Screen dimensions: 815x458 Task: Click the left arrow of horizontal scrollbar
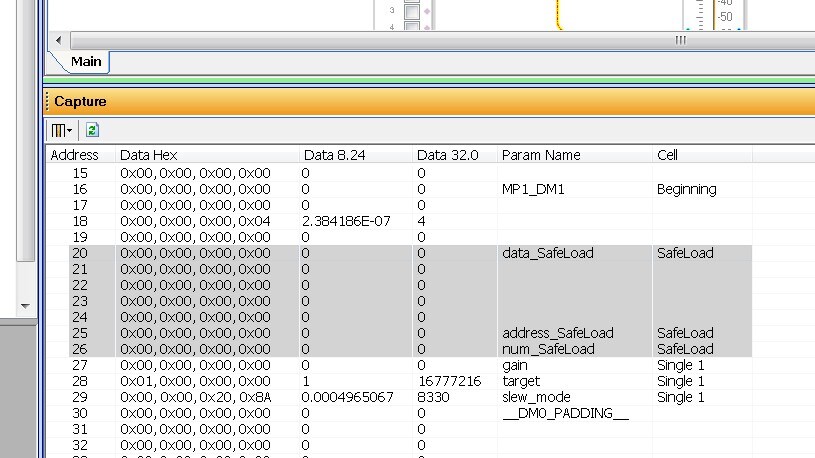(x=59, y=40)
